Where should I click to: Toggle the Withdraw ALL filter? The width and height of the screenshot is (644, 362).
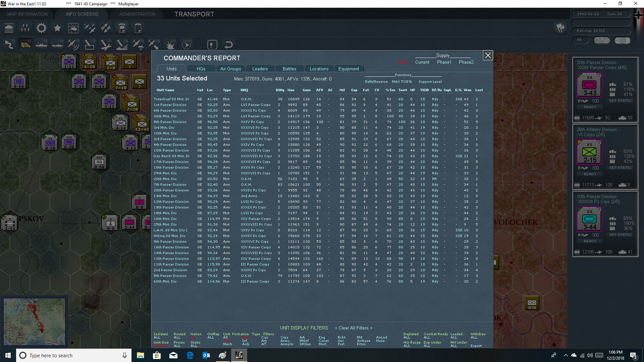[x=474, y=337]
